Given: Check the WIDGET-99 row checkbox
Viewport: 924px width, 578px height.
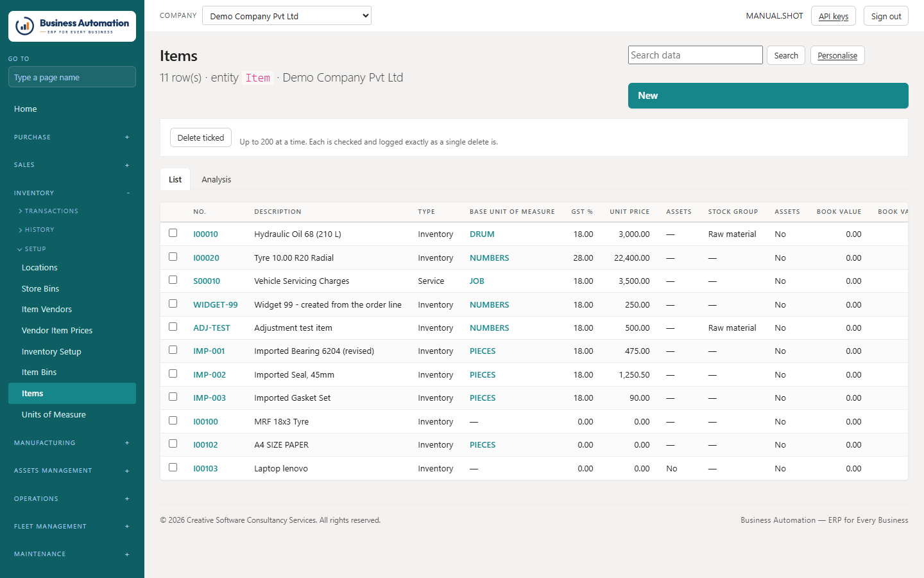Looking at the screenshot, I should coord(173,303).
